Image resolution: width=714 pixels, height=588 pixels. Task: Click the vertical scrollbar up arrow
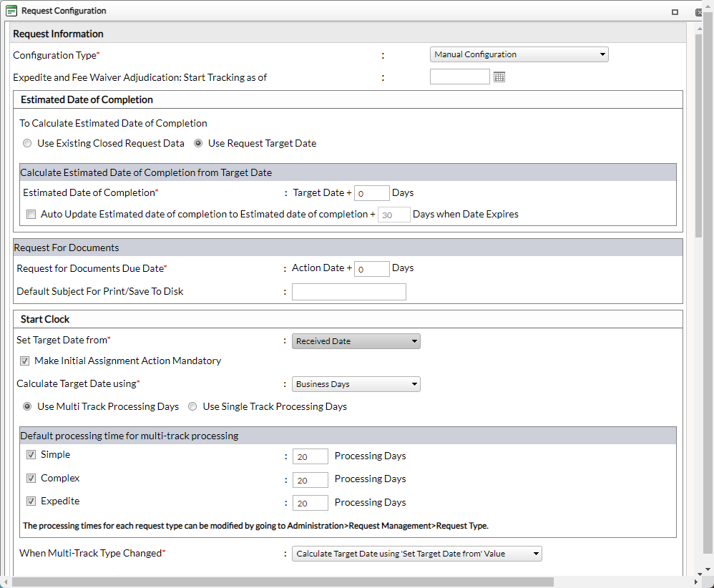click(x=700, y=29)
